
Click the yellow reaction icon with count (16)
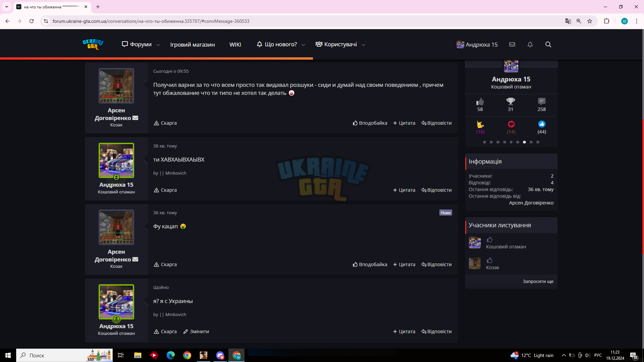[x=480, y=124]
